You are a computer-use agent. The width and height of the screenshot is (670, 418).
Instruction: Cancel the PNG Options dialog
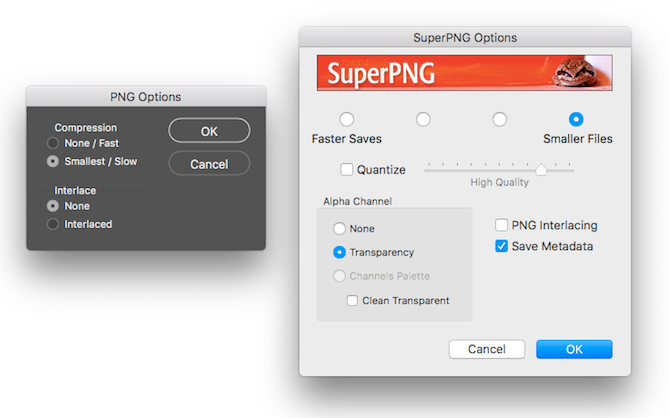coord(209,164)
